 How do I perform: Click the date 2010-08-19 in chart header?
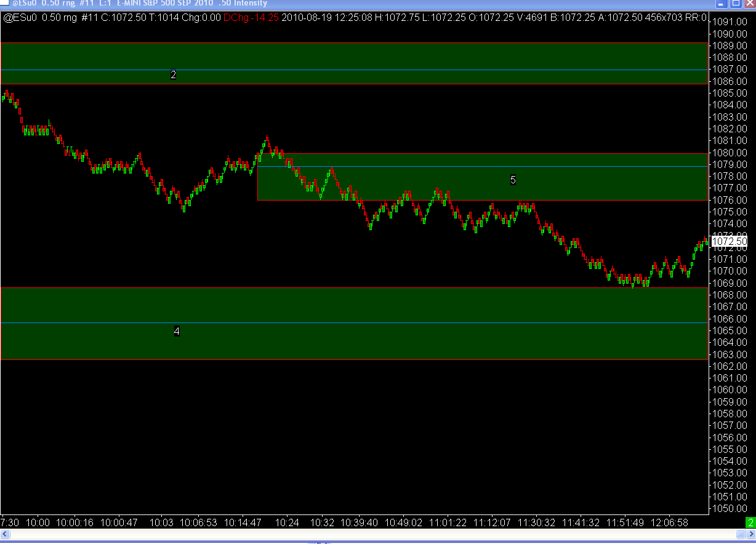[x=307, y=18]
